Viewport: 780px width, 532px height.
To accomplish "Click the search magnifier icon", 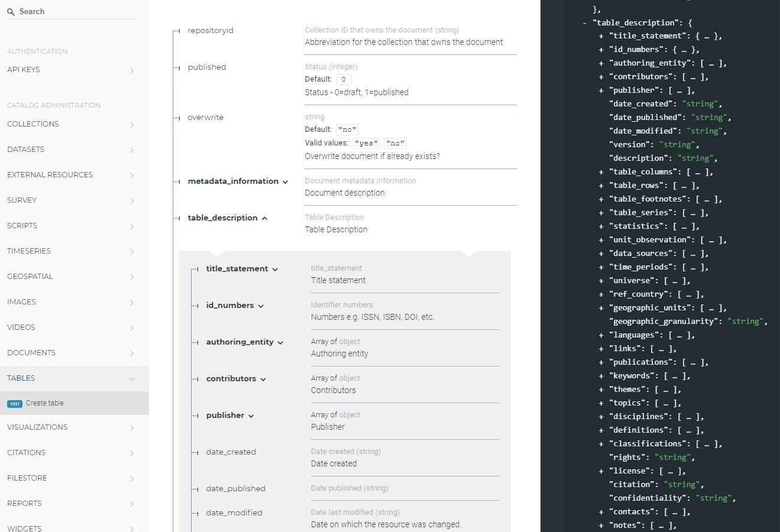I will coord(11,12).
